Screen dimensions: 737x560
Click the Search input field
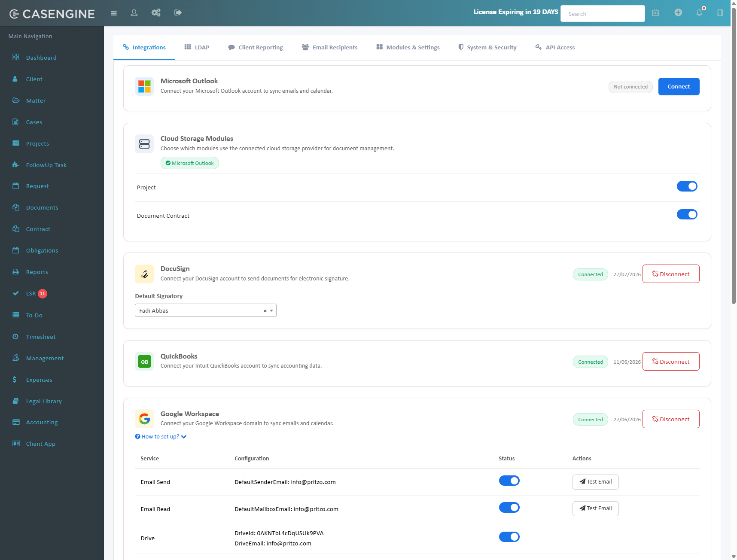point(603,14)
